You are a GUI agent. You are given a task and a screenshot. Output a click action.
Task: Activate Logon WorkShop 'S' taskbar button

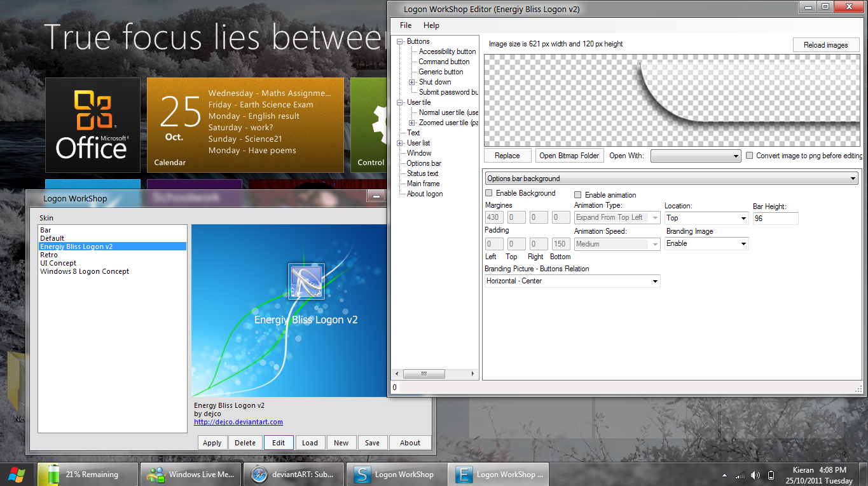coord(397,474)
